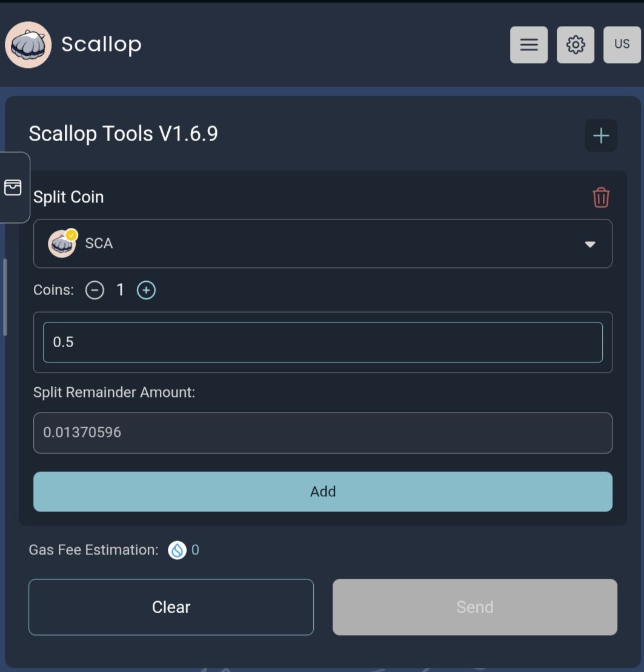Add a new tool with plus icon

point(601,135)
